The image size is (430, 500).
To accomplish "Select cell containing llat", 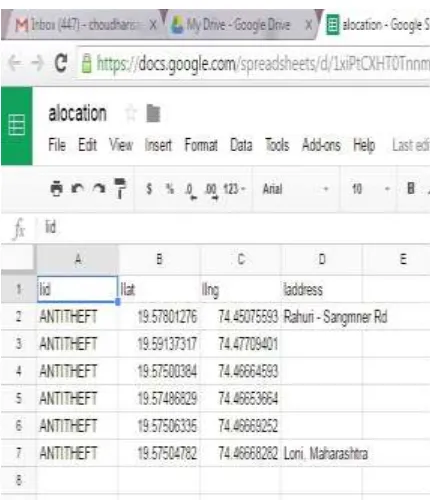I will [159, 289].
